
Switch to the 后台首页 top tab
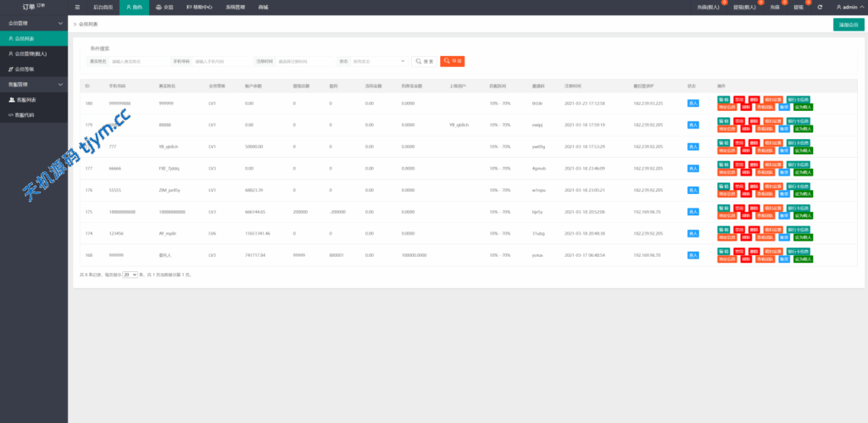pos(103,7)
